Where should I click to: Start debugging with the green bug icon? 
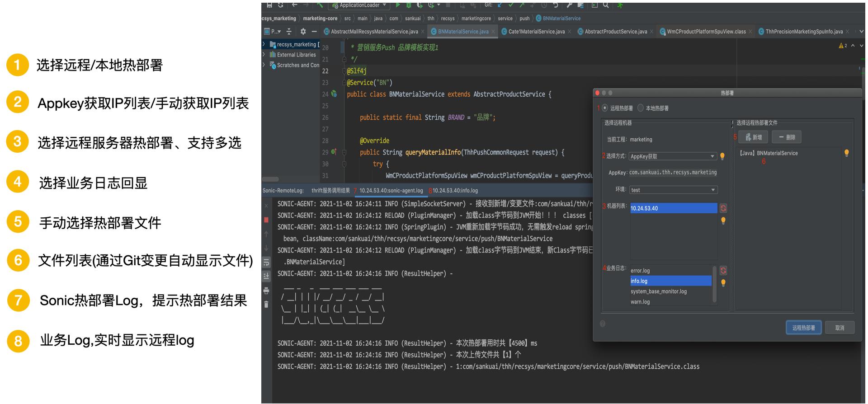(409, 5)
